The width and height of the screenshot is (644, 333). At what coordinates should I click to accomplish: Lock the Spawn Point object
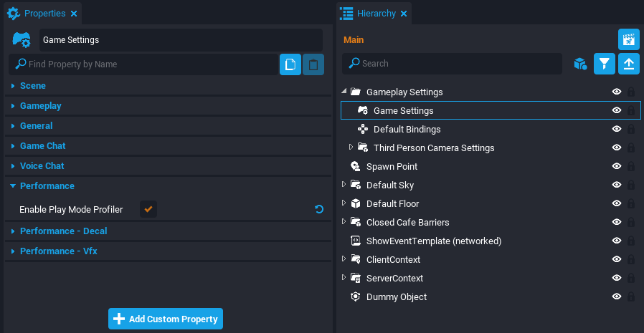tap(631, 167)
